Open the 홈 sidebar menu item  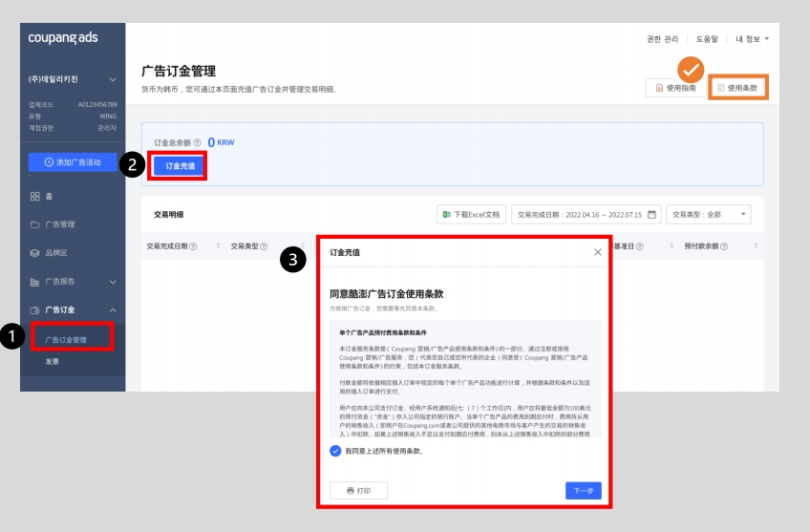click(x=49, y=196)
